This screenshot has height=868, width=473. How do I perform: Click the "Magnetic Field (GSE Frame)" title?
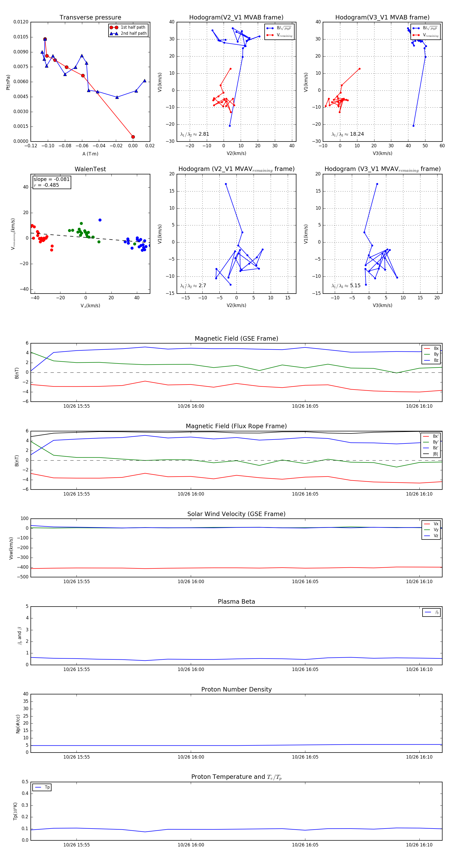point(236,339)
